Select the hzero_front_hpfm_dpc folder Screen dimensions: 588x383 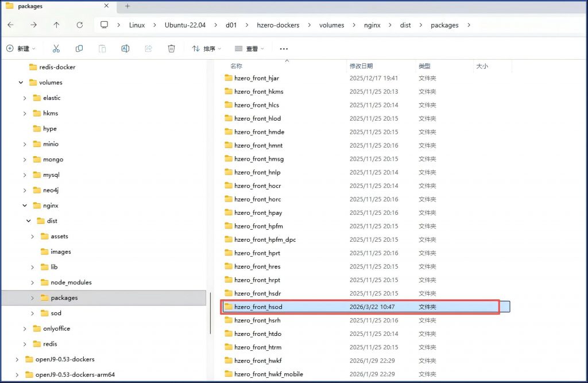pyautogui.click(x=265, y=239)
